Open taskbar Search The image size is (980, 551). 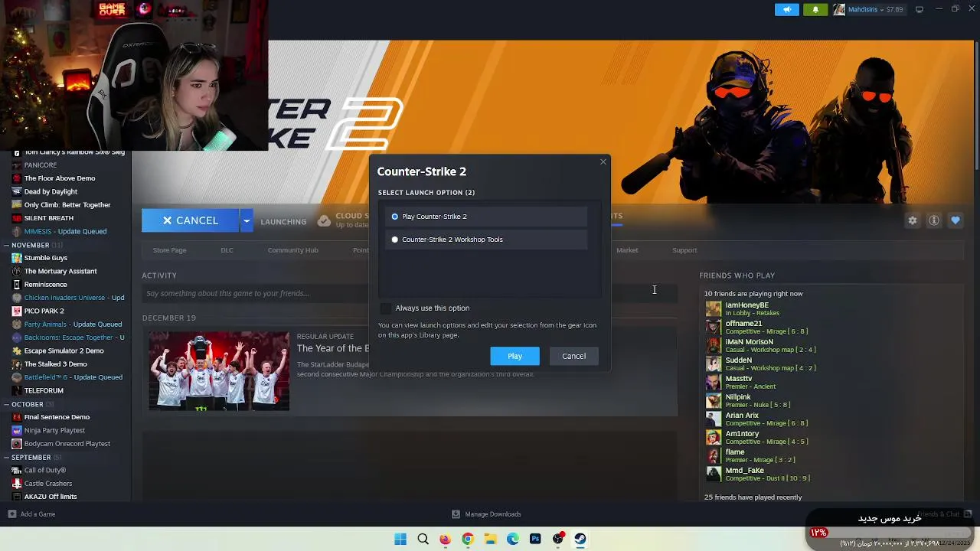point(423,539)
